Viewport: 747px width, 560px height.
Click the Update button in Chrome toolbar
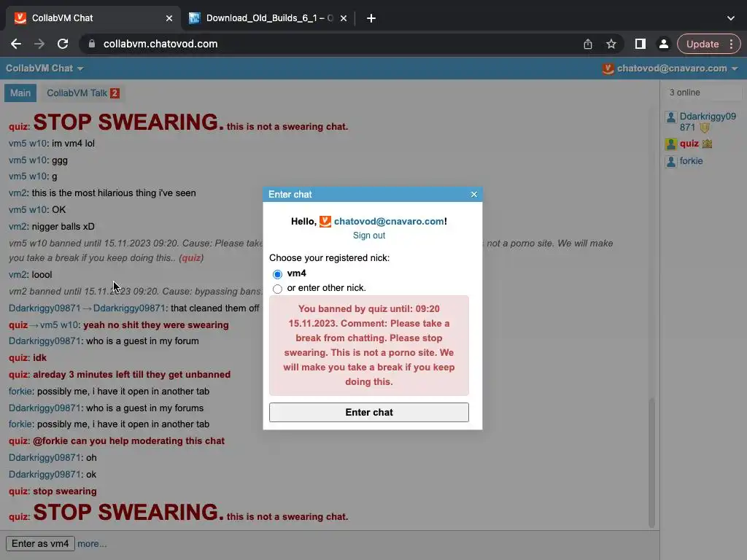point(703,44)
